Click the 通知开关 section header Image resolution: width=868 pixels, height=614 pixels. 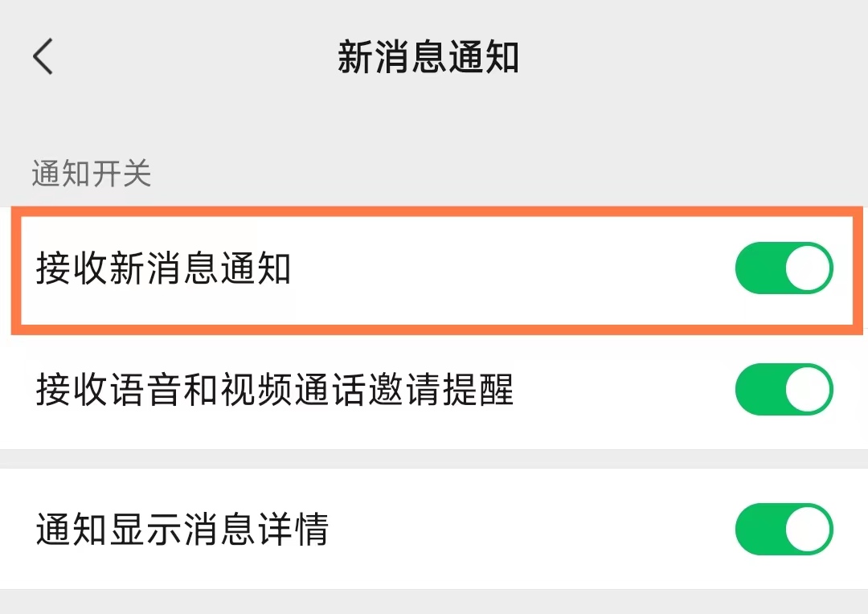point(92,174)
